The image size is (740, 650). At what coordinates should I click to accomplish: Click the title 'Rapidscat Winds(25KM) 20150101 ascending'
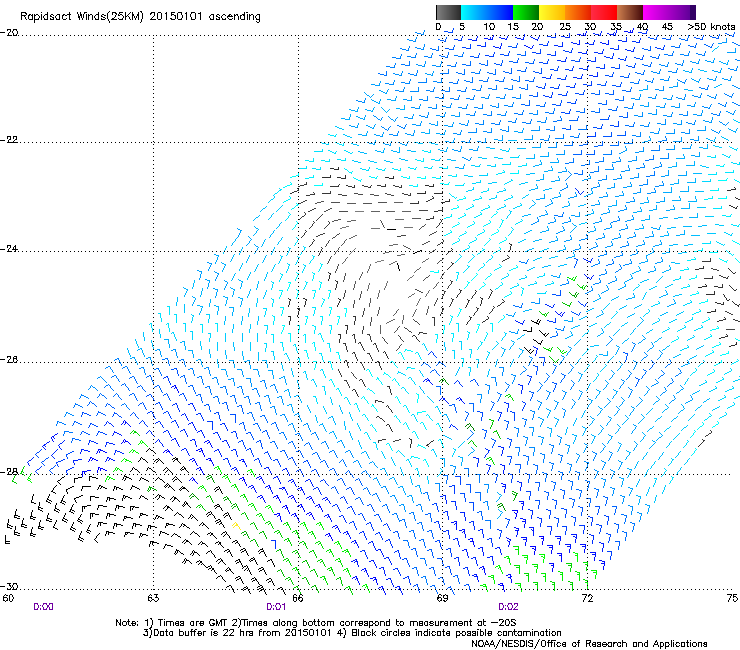(140, 17)
